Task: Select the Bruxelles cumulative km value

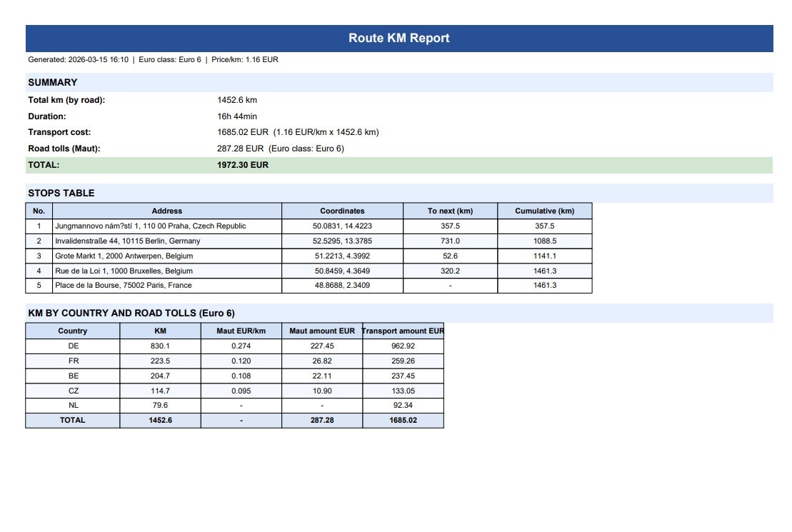Action: (545, 271)
